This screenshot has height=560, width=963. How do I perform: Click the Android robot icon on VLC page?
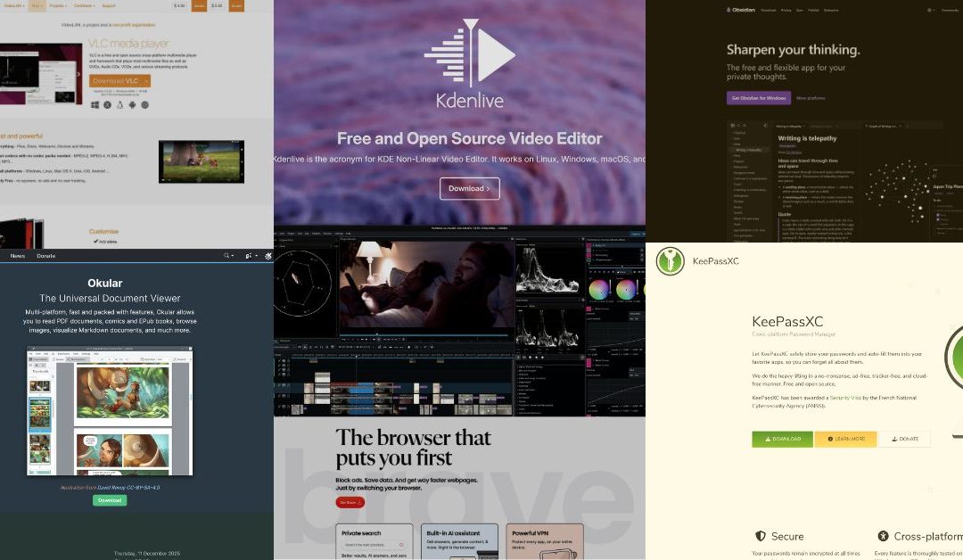(x=132, y=105)
